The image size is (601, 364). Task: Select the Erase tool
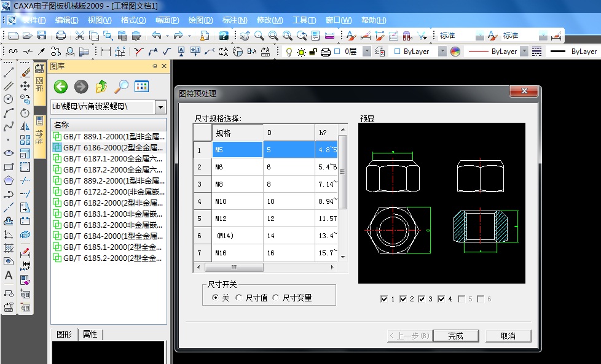(x=25, y=72)
